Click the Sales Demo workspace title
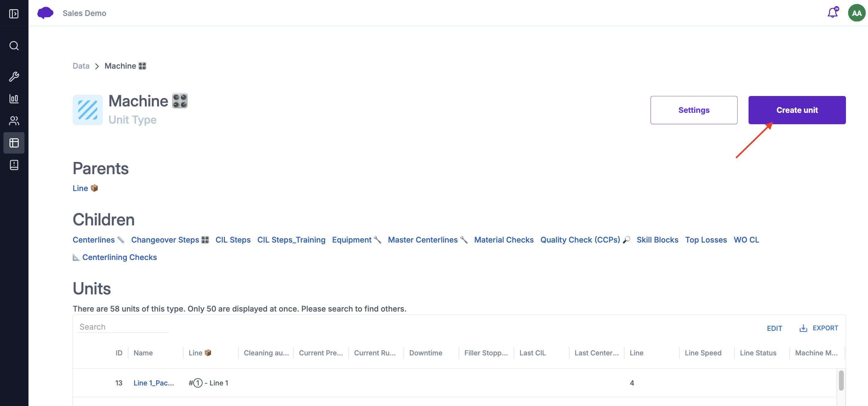The width and height of the screenshot is (868, 406). point(84,13)
